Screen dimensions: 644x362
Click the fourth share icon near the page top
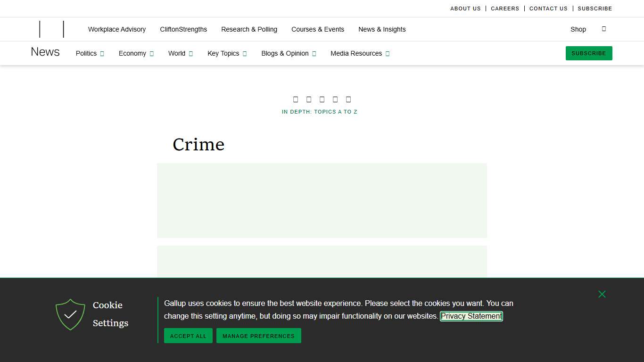(335, 99)
